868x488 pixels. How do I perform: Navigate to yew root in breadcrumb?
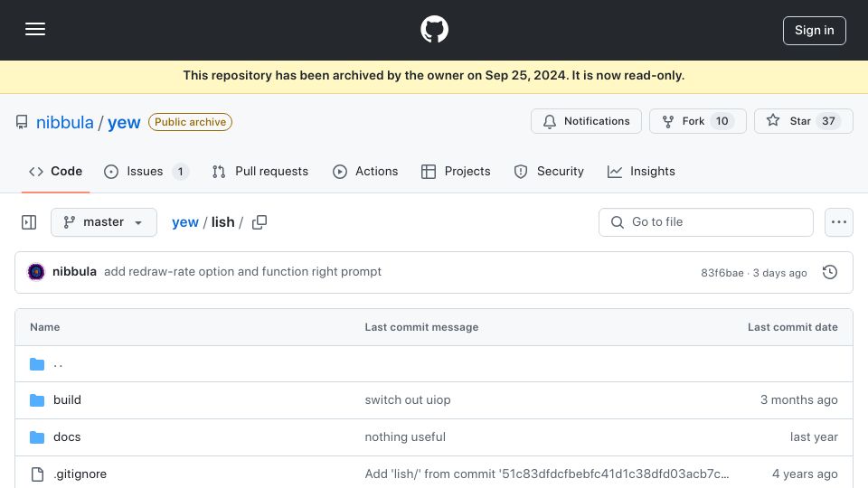(x=184, y=222)
